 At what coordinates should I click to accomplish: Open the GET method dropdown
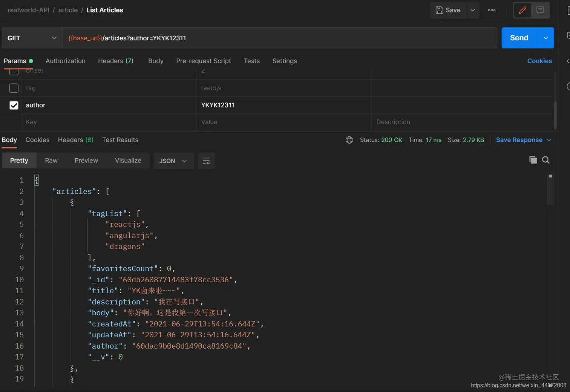32,38
